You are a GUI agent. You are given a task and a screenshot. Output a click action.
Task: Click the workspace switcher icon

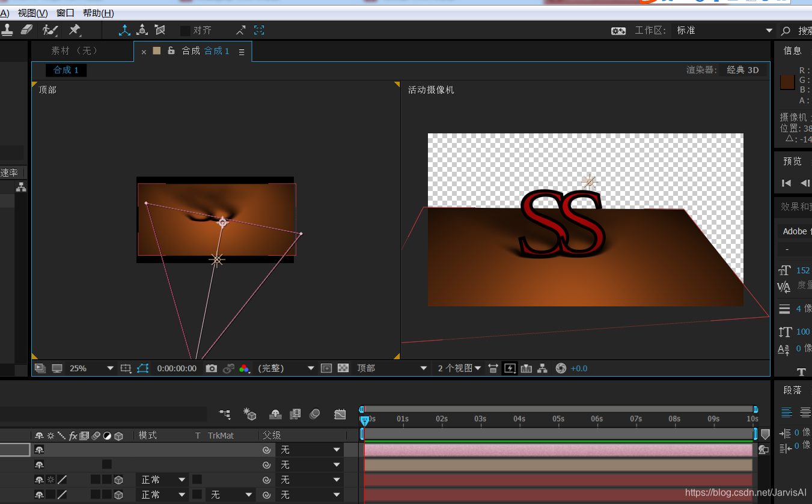click(x=618, y=31)
